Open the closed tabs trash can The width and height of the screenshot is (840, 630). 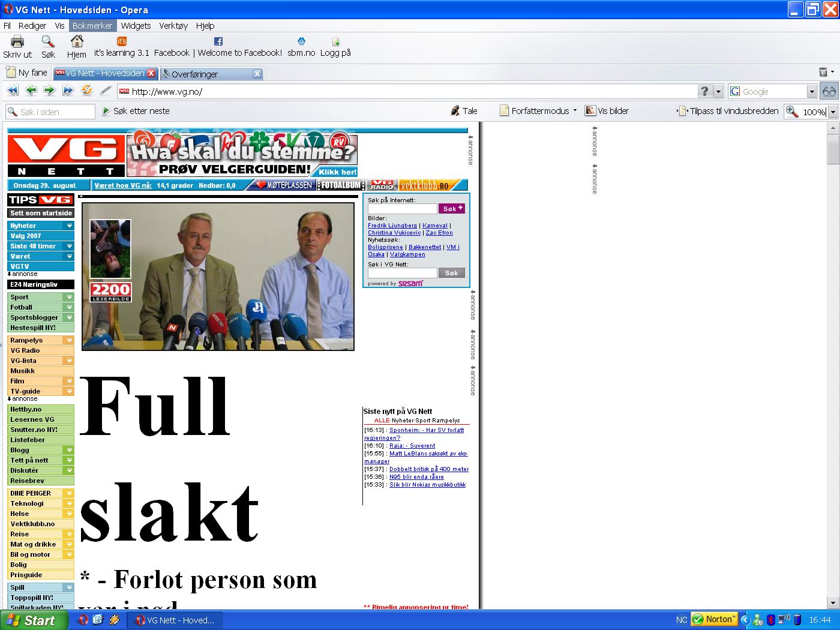coord(823,73)
